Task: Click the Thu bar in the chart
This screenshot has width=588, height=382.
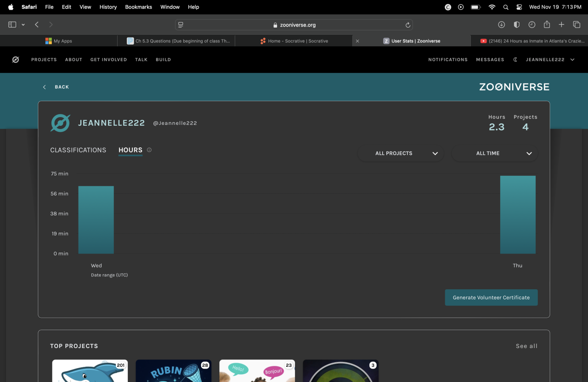Action: click(518, 215)
